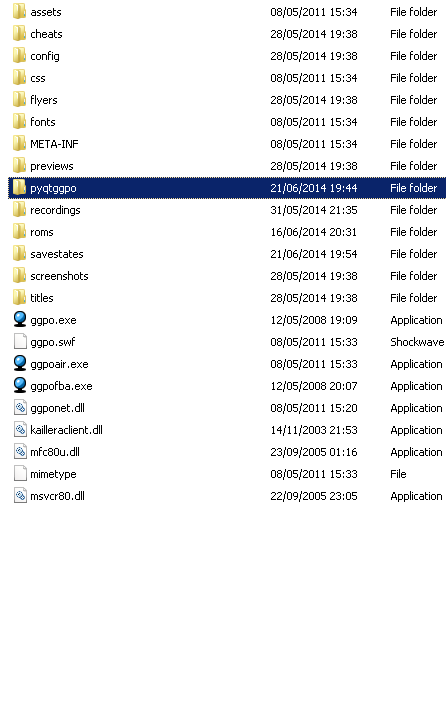The image size is (446, 724).
Task: Select the folder name META-INF
Action: point(54,144)
